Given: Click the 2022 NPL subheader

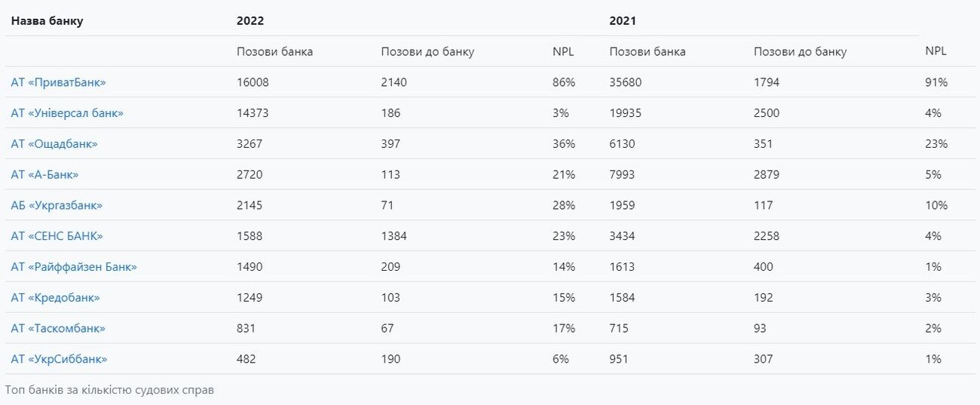Looking at the screenshot, I should click(563, 52).
